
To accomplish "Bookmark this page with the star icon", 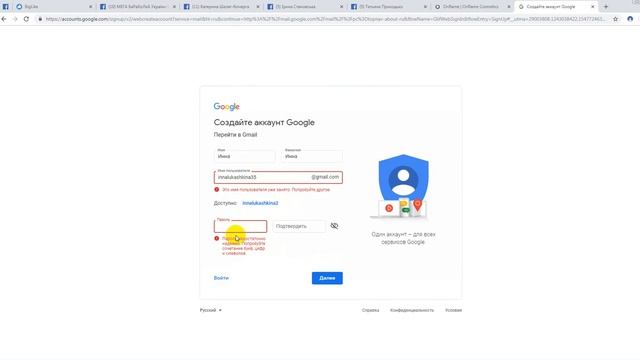I will coord(616,19).
